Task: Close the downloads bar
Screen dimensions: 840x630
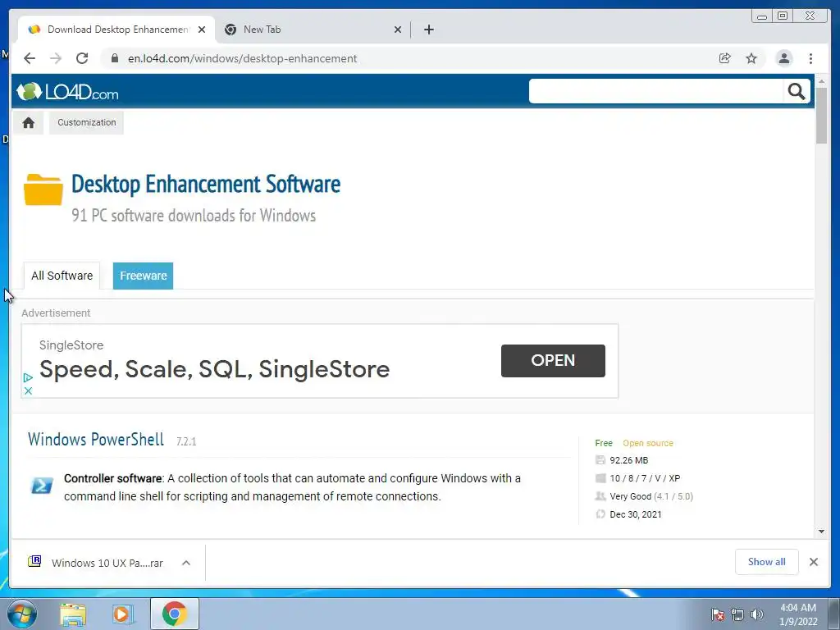Action: [x=813, y=562]
